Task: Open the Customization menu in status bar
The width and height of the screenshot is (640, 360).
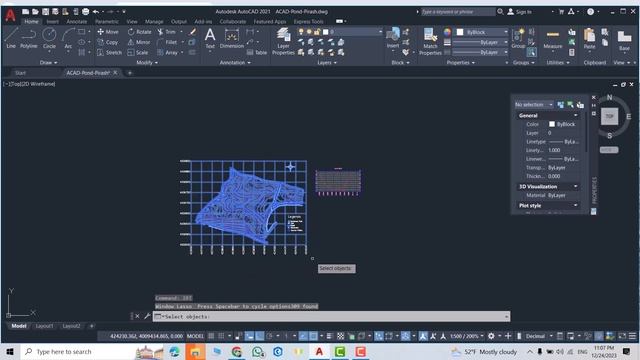Action: tap(632, 336)
